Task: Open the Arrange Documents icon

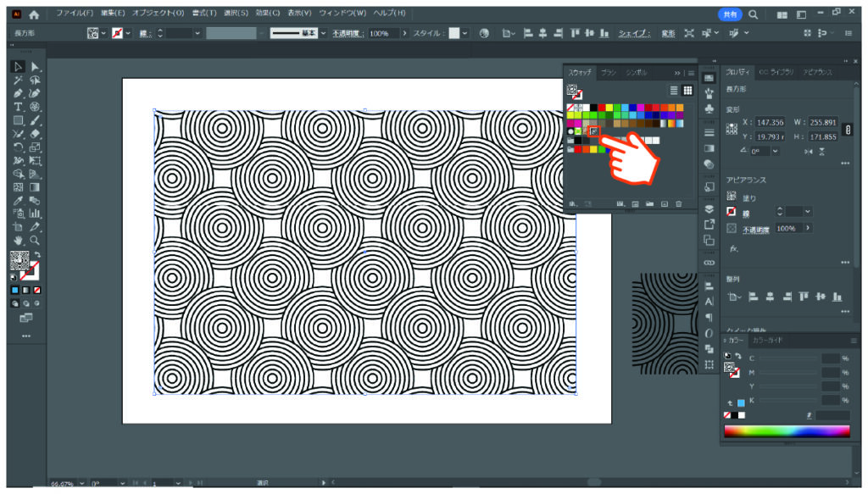Action: point(782,15)
